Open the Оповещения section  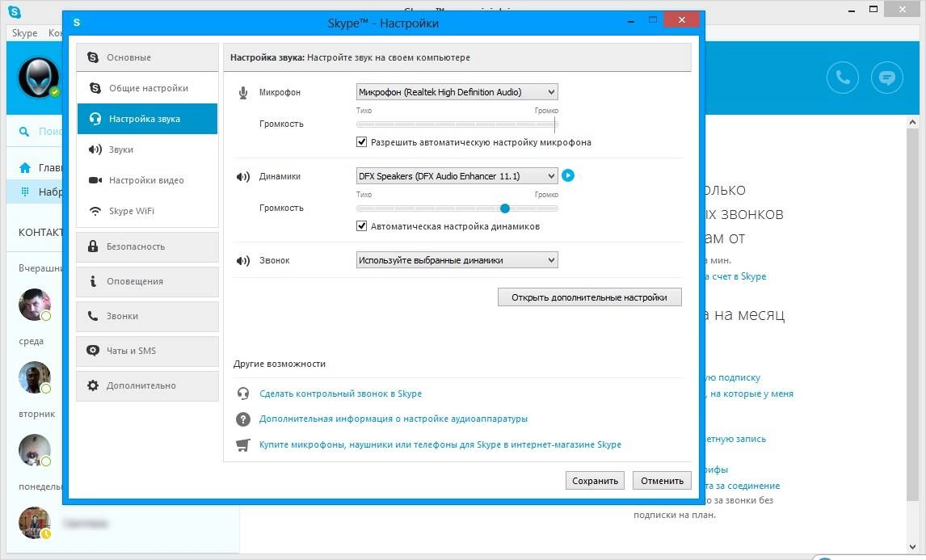pyautogui.click(x=147, y=281)
